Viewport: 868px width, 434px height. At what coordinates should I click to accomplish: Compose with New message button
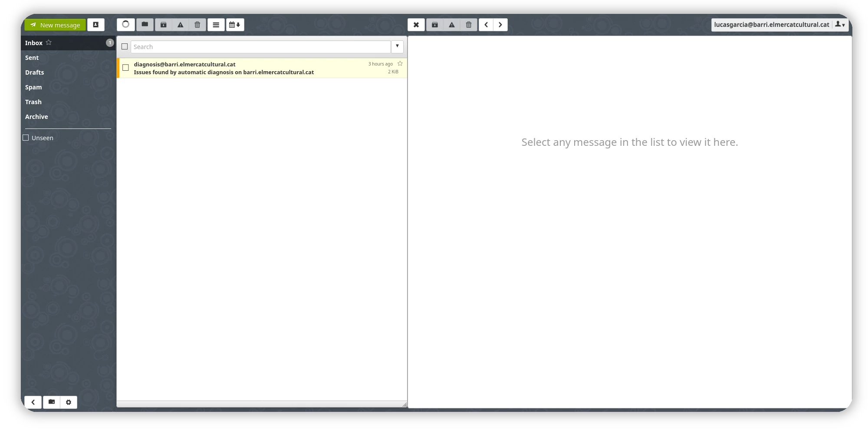tap(55, 25)
